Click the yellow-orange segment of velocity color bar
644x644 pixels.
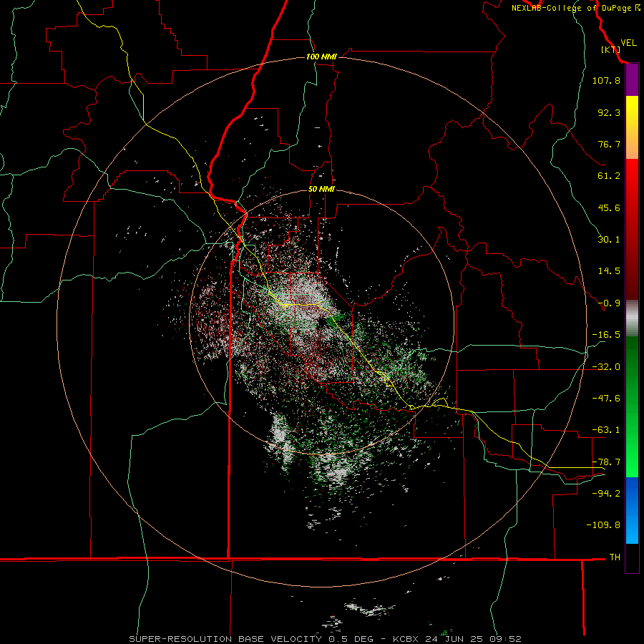pos(632,127)
